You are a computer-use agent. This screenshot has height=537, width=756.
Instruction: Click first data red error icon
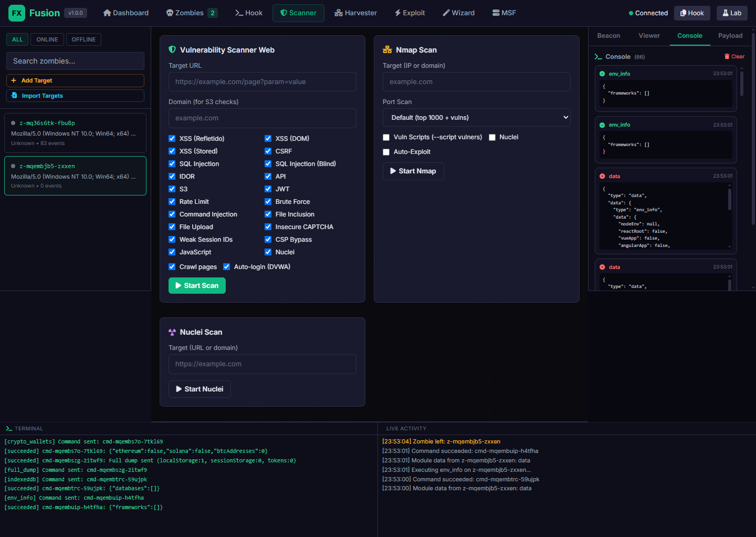(x=602, y=177)
